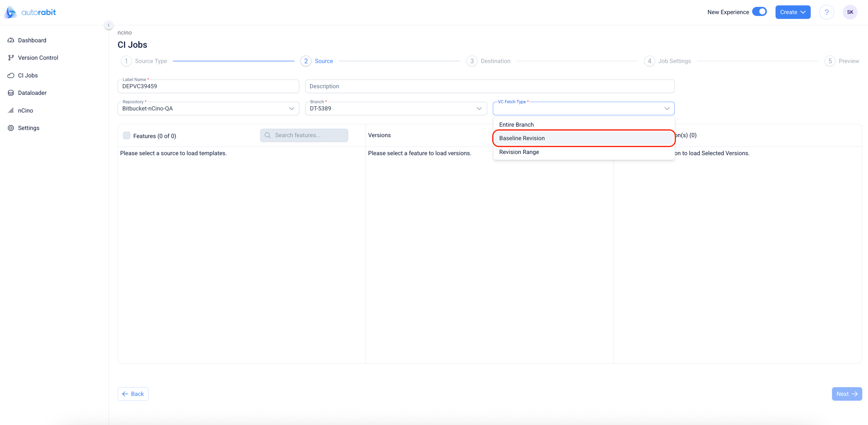Viewport: 868px width, 425px height.
Task: Pick Revision Range from list
Action: pyautogui.click(x=519, y=152)
